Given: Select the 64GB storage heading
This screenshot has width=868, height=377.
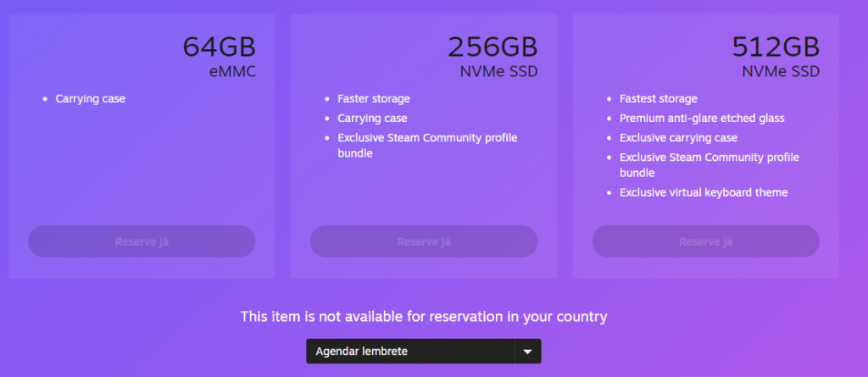Looking at the screenshot, I should [x=219, y=47].
